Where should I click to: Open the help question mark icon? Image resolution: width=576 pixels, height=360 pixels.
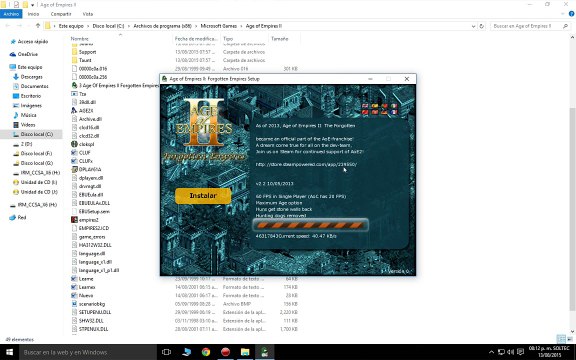(571, 14)
